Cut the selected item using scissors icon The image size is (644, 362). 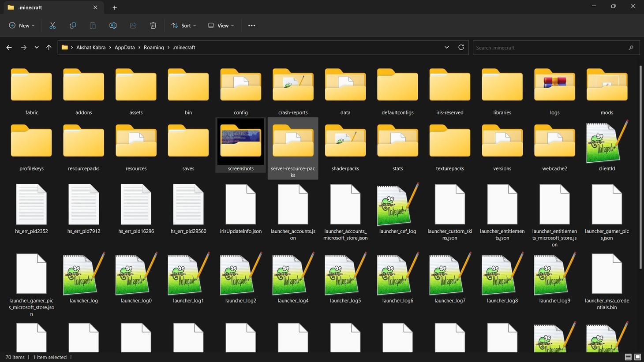pos(52,25)
